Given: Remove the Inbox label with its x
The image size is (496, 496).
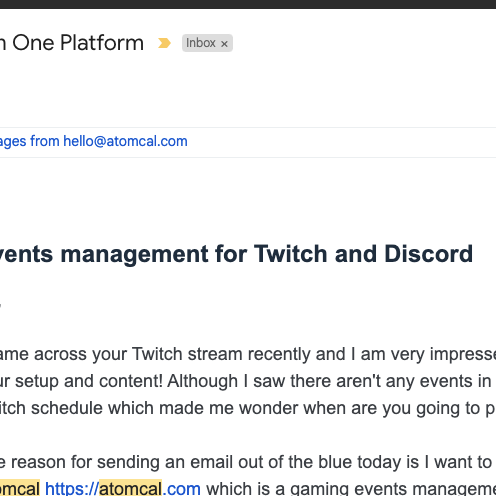Looking at the screenshot, I should click(224, 44).
